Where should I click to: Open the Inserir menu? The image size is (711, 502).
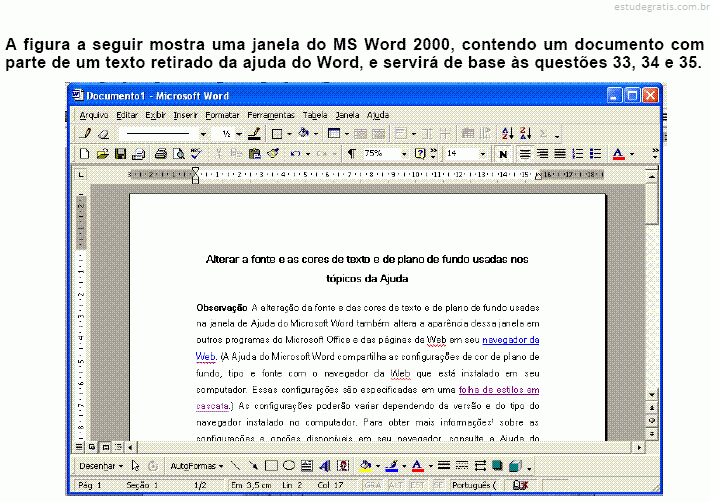[x=185, y=115]
